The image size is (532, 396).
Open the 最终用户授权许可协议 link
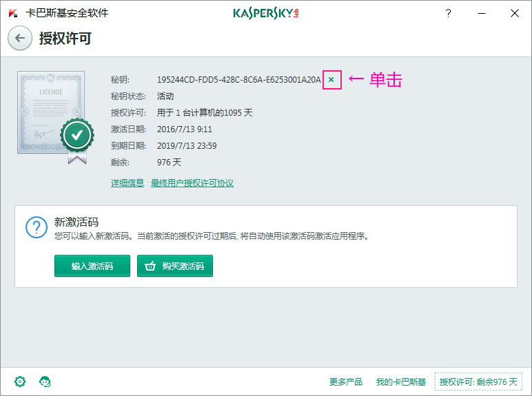192,183
